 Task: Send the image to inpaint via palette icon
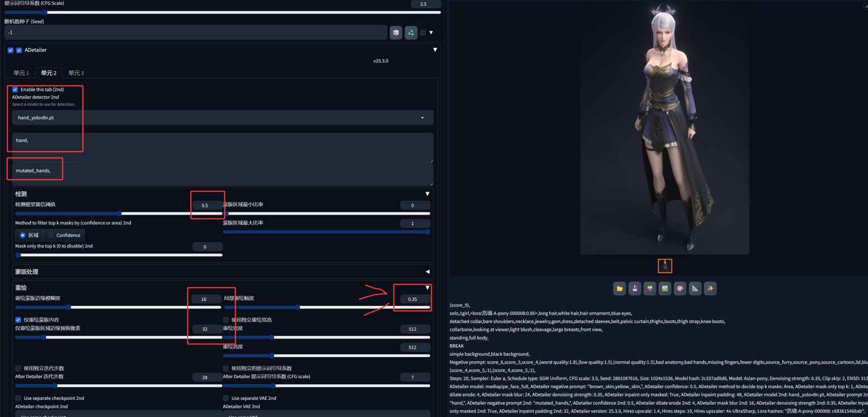click(680, 289)
